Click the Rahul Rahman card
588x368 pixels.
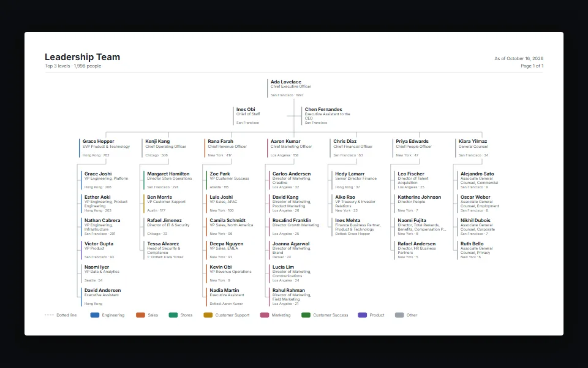pos(295,297)
